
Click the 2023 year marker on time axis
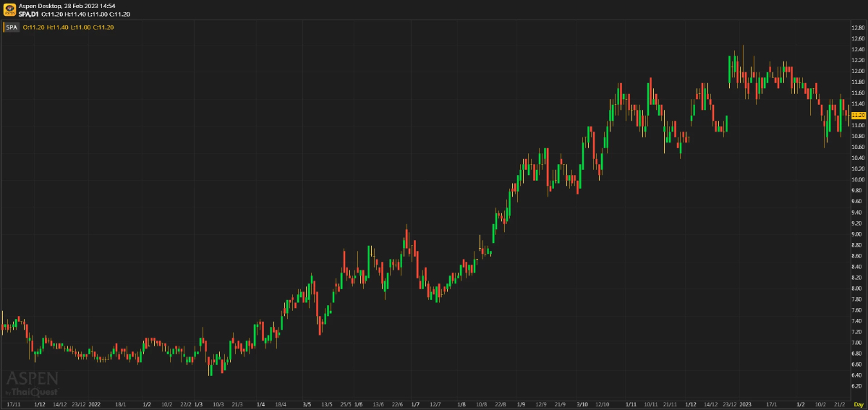click(746, 404)
